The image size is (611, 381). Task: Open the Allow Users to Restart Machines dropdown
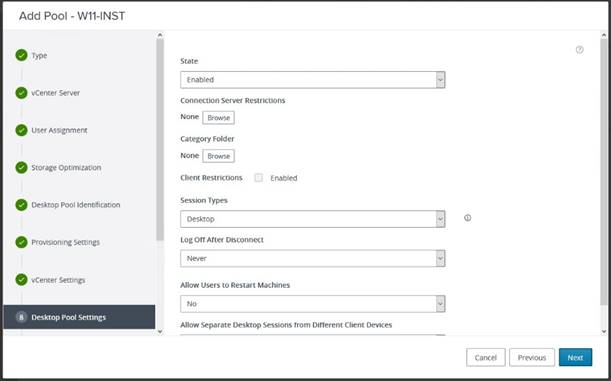[313, 303]
